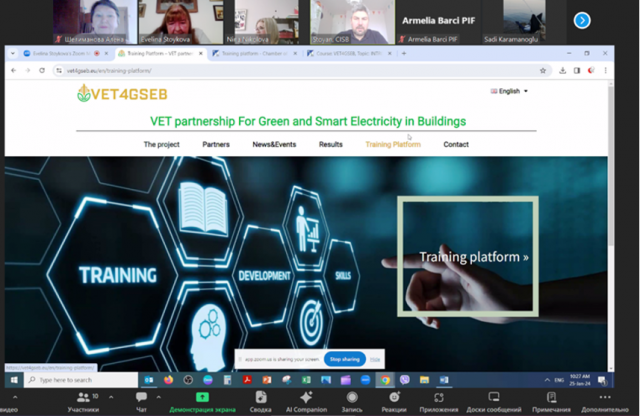Click Stop sharing button
The width and height of the screenshot is (640, 416).
(x=344, y=359)
